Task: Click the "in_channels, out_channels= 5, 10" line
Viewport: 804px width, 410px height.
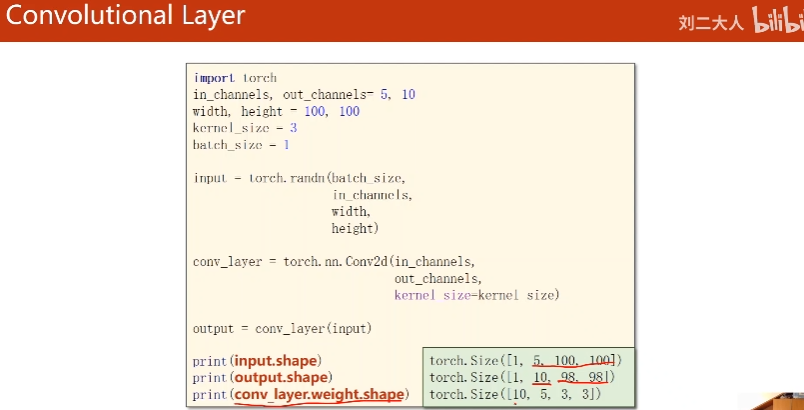Action: click(304, 95)
